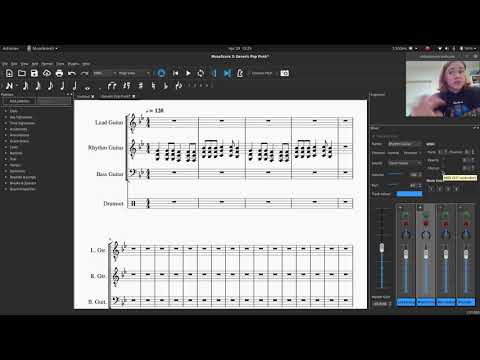480x360 pixels.
Task: Solo the Bass Guitar mixer channel
Action: tap(445, 215)
